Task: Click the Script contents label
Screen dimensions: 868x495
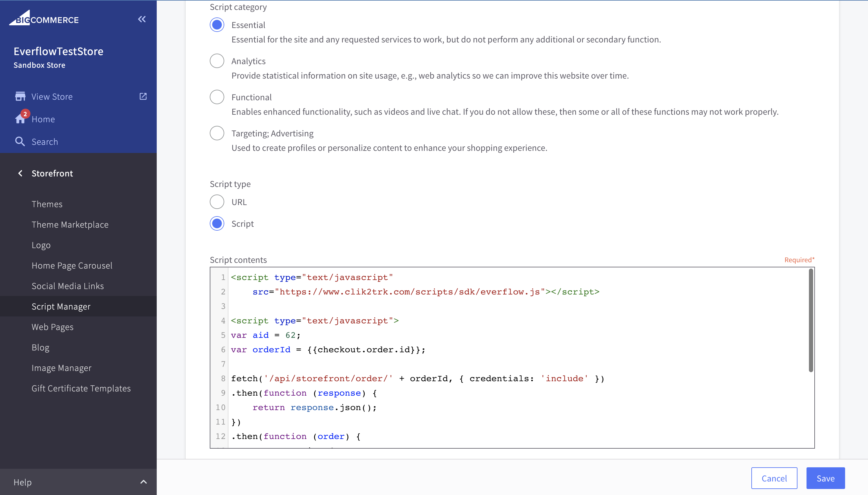Action: pos(238,260)
